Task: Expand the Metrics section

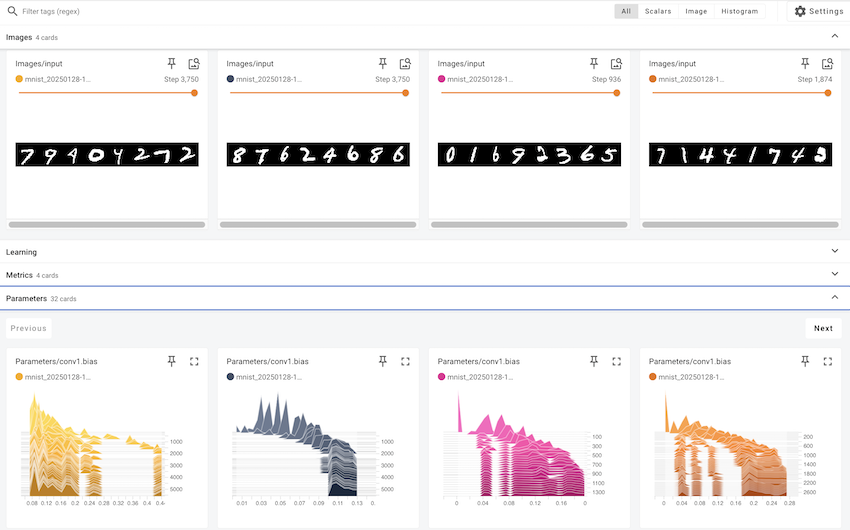Action: pos(835,274)
